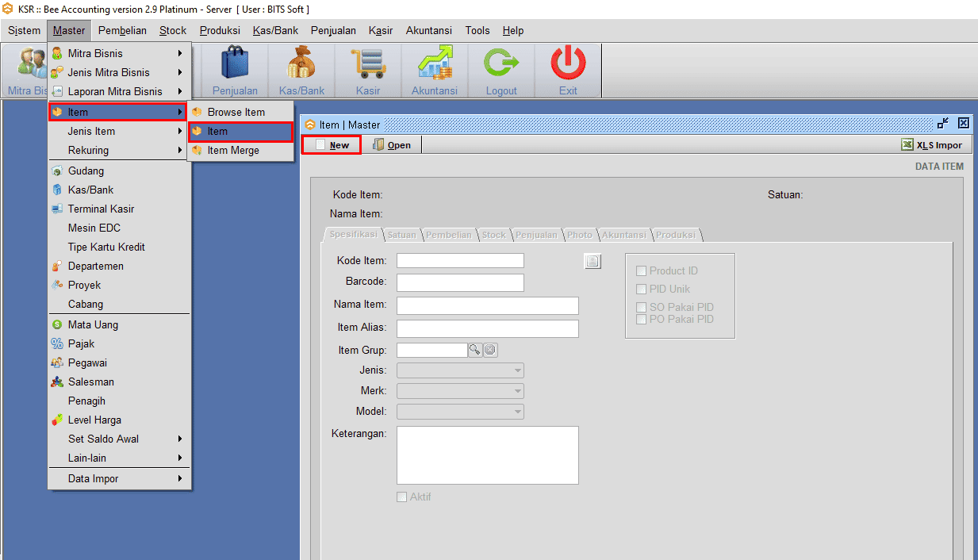Switch to the Satuan tab
The width and height of the screenshot is (978, 560).
coord(401,235)
